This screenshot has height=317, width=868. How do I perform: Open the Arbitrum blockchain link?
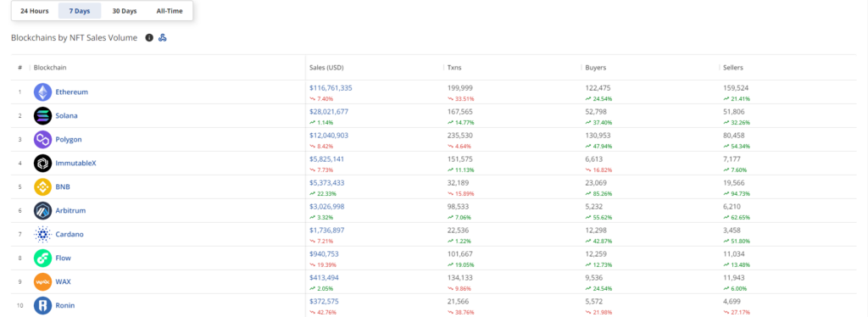coord(71,211)
